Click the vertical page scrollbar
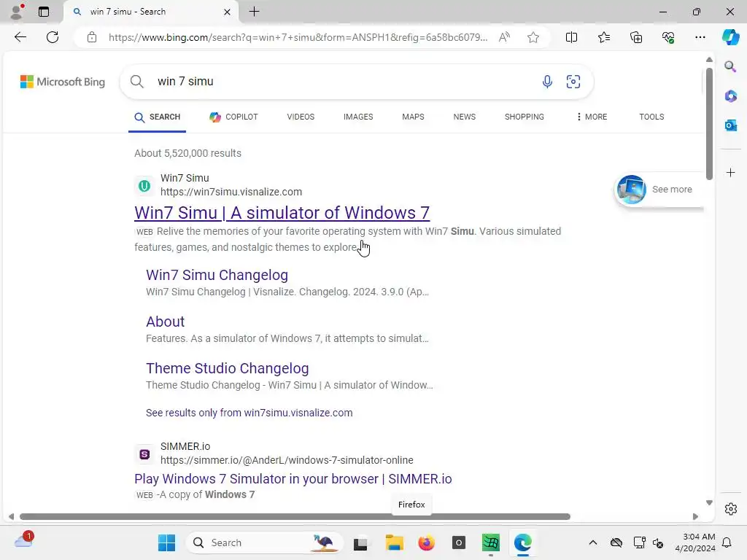The height and width of the screenshot is (560, 747). click(709, 124)
